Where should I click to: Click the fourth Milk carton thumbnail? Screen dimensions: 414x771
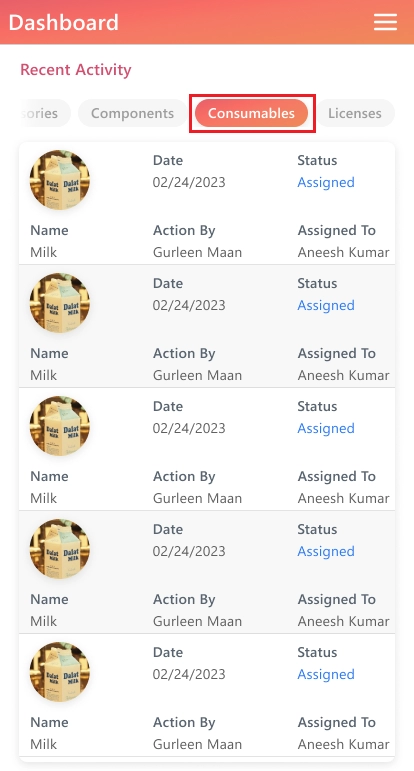(59, 549)
